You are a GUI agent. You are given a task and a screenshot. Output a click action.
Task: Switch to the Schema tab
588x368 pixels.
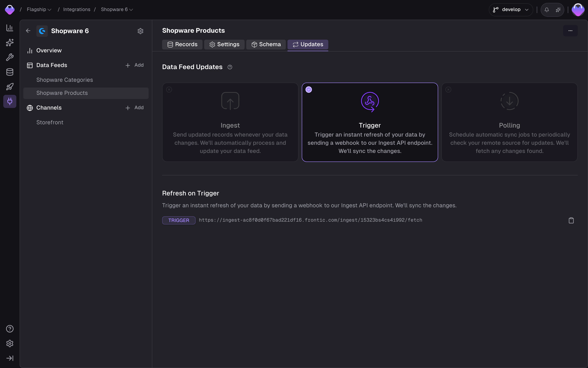266,45
